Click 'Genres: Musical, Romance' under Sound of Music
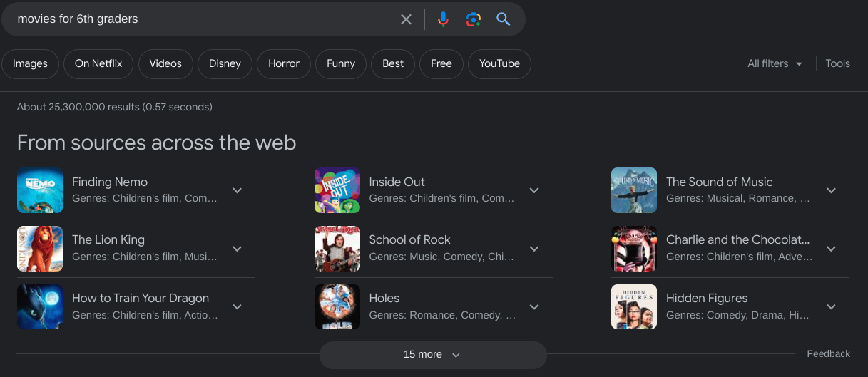 click(738, 198)
